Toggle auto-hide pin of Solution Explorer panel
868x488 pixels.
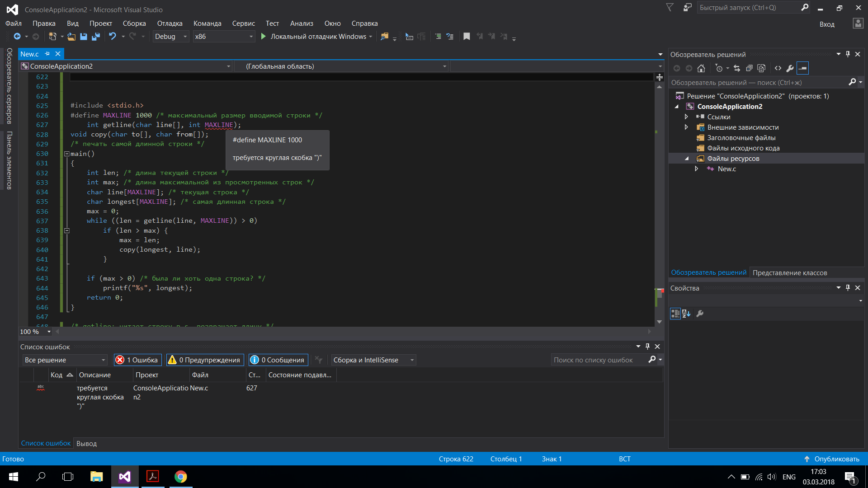pos(848,54)
